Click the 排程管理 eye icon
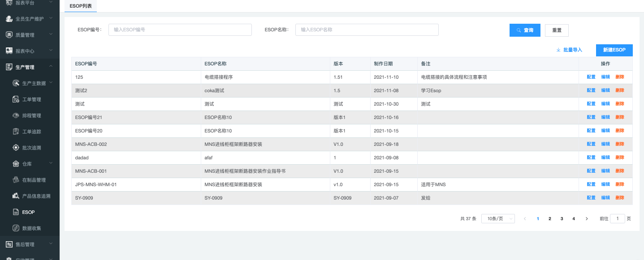The image size is (644, 260). [16, 115]
